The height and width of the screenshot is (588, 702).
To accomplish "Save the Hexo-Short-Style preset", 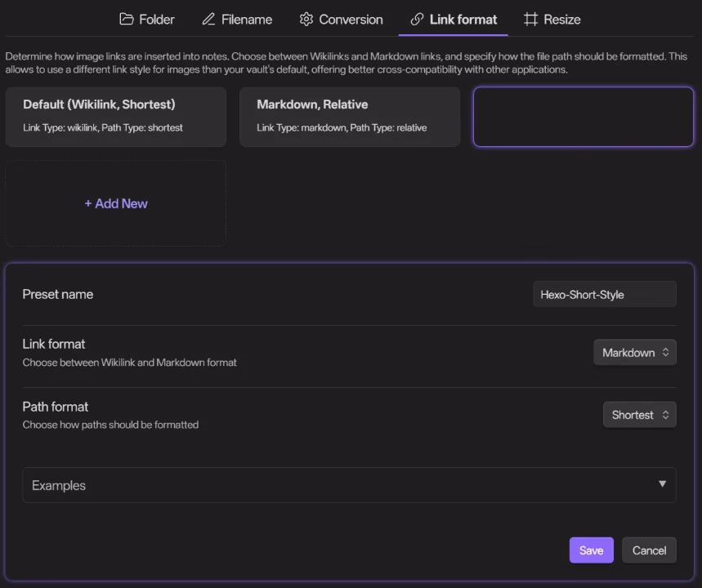I will coord(591,550).
